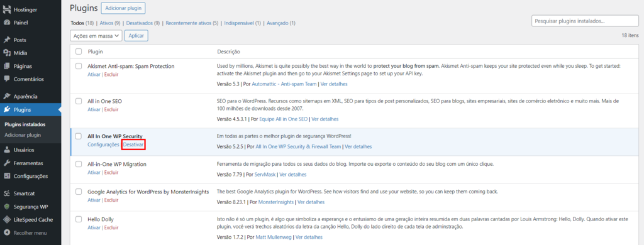Open Mídia menu label in sidebar
The width and height of the screenshot is (644, 245).
pos(20,53)
